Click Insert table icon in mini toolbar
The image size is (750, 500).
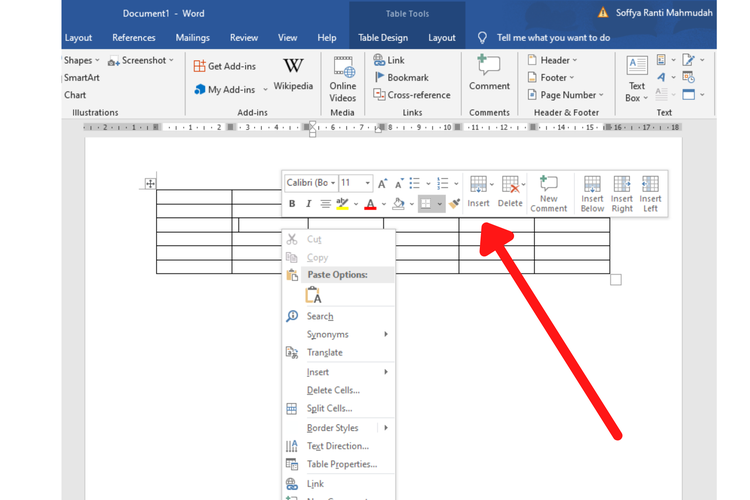(x=478, y=185)
